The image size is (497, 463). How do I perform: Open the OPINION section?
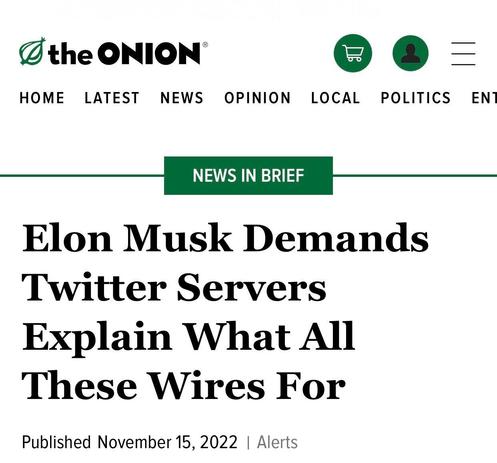[257, 98]
